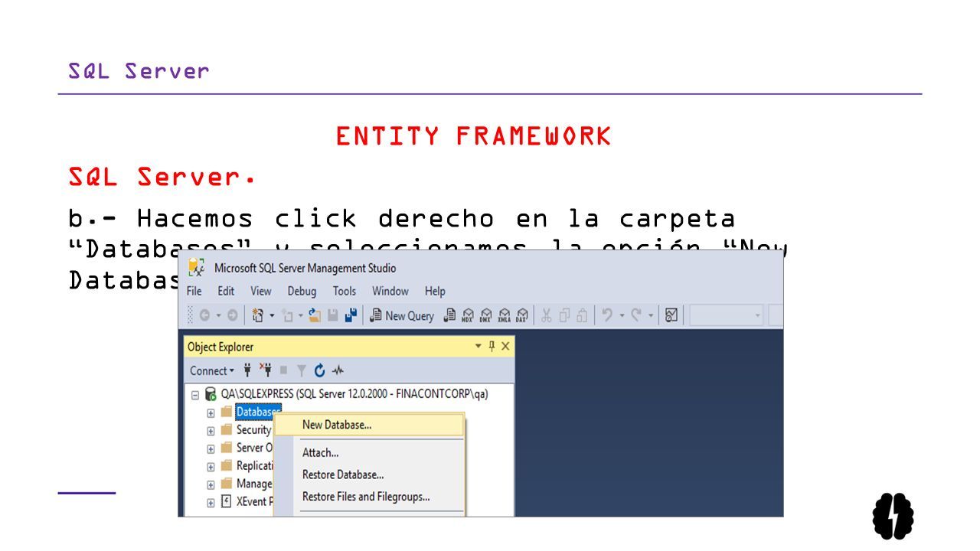
Task: Click the Activity Monitor pulse icon in Object Explorer
Action: click(x=338, y=370)
